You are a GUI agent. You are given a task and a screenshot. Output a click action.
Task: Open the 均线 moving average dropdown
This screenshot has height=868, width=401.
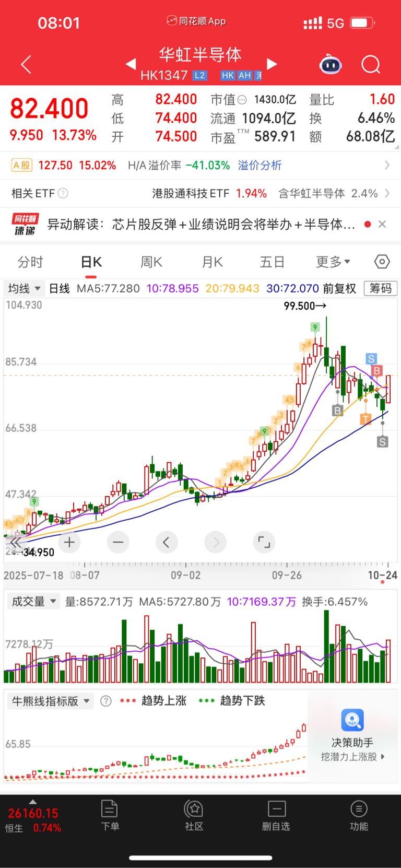point(24,288)
